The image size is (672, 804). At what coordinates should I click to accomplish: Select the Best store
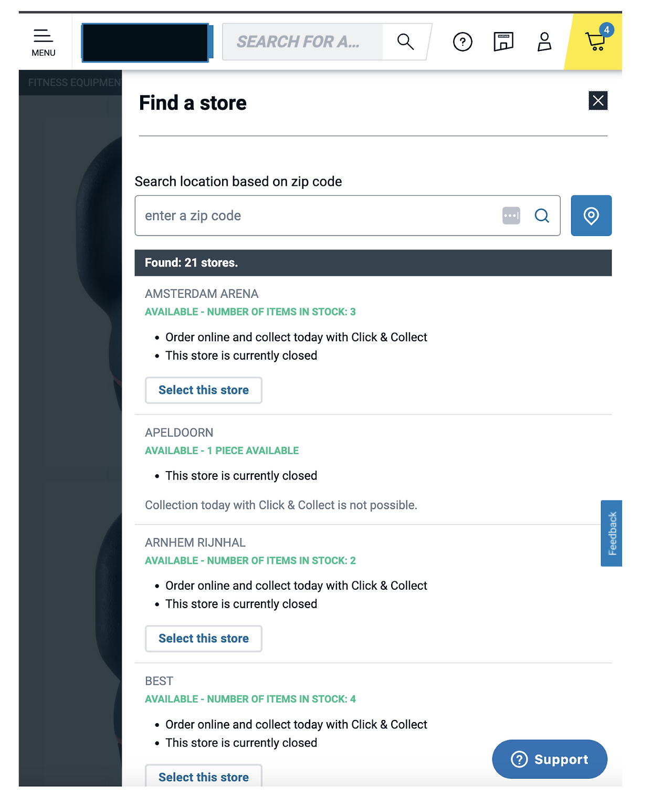(x=203, y=777)
